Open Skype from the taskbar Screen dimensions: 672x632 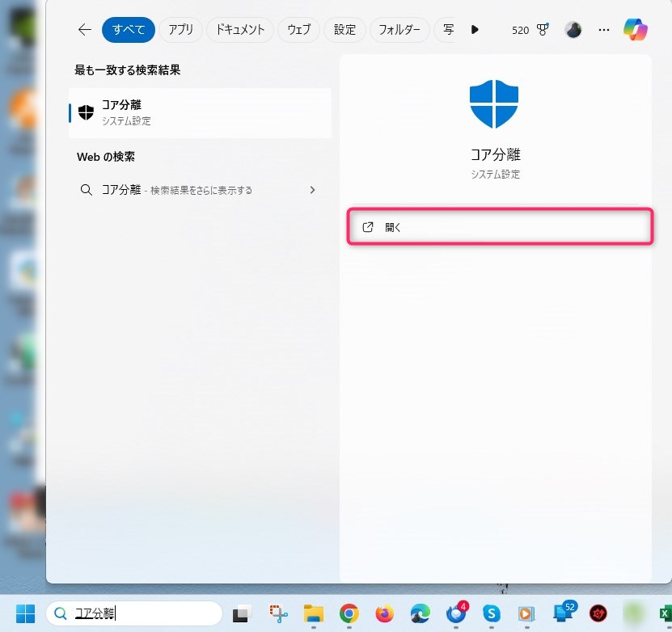pyautogui.click(x=492, y=614)
